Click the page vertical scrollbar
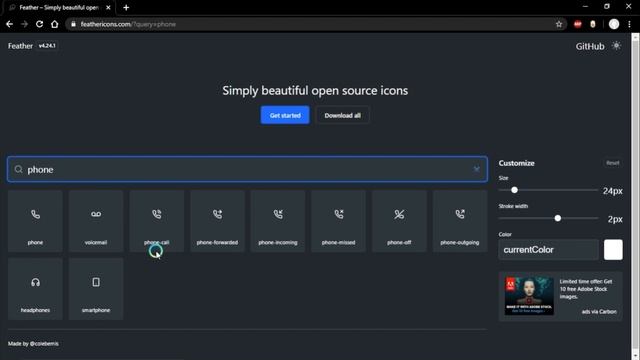Viewport: 640px width, 360px height. 635,196
